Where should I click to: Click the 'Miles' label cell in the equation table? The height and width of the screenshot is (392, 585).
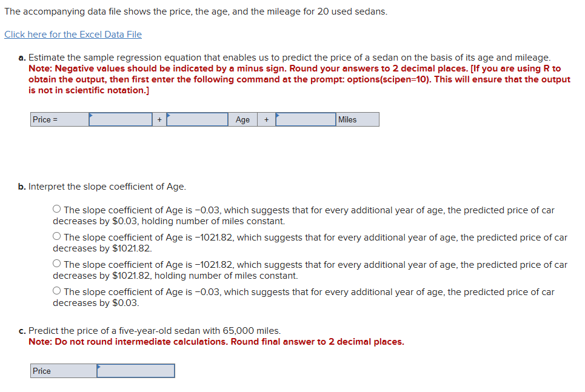tap(356, 119)
